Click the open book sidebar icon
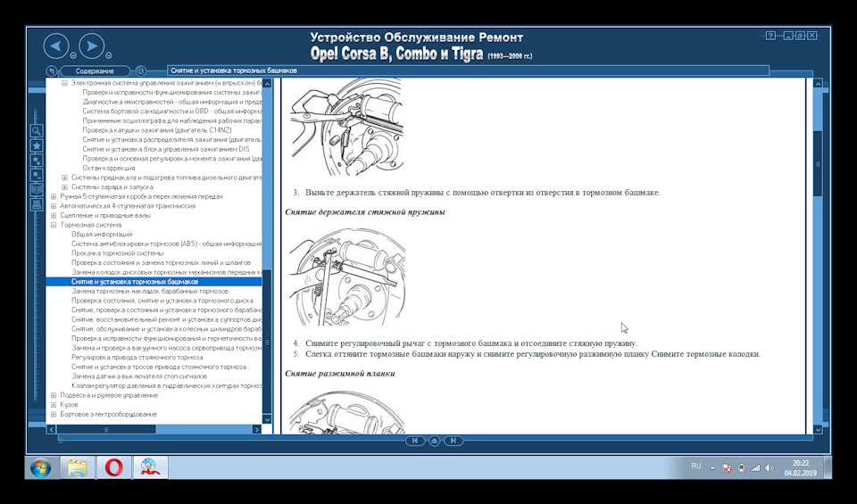The height and width of the screenshot is (504, 857). [36, 190]
